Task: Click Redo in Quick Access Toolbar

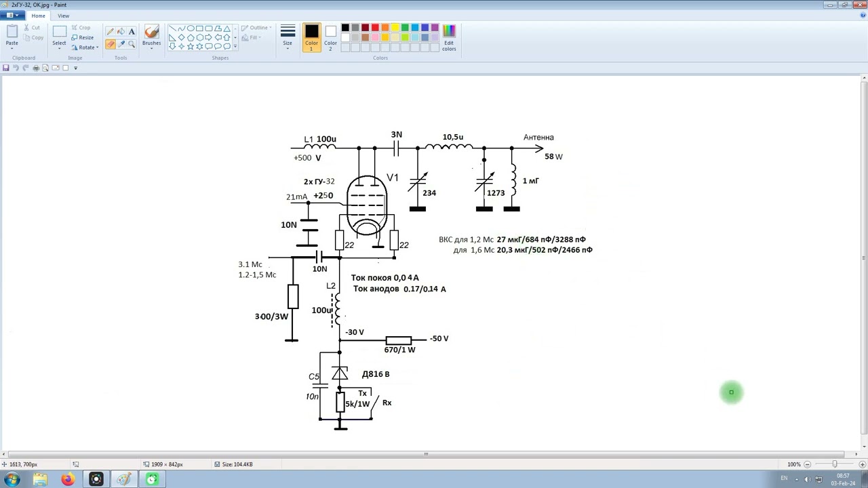Action: point(26,68)
